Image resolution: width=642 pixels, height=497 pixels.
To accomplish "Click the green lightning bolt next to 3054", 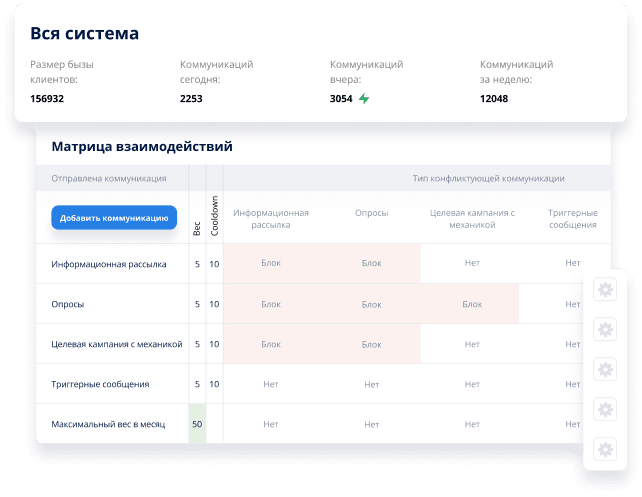I will [x=364, y=99].
